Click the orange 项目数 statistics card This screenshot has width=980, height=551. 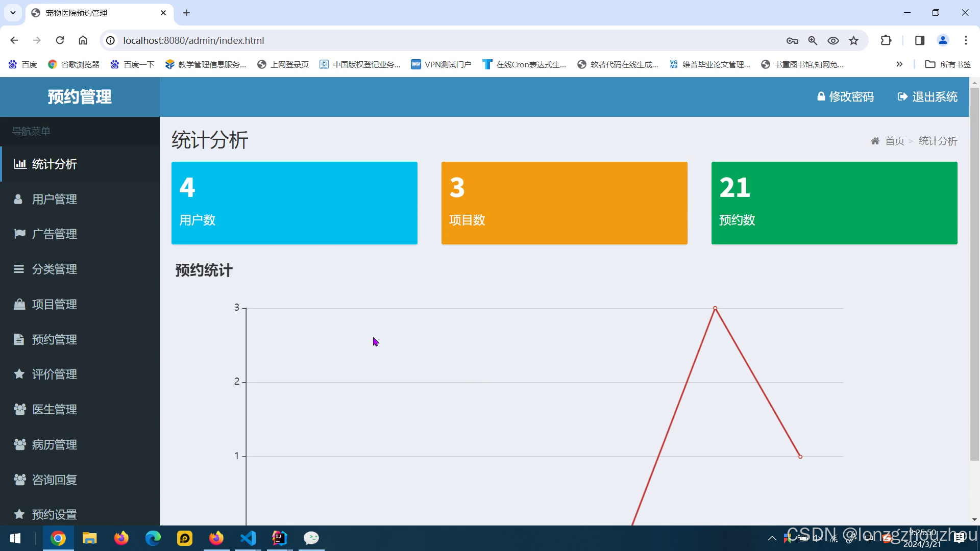click(x=564, y=203)
